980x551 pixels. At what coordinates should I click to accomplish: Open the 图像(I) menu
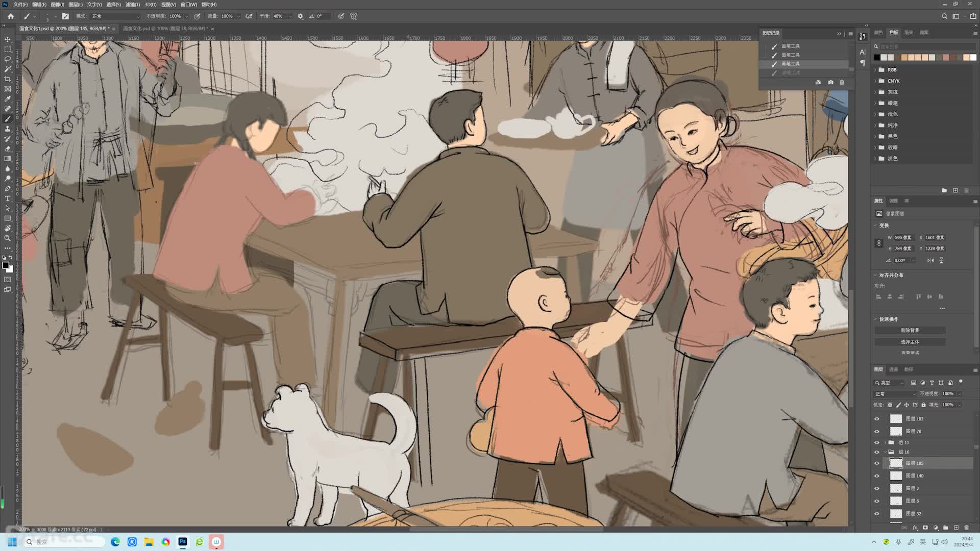(58, 5)
